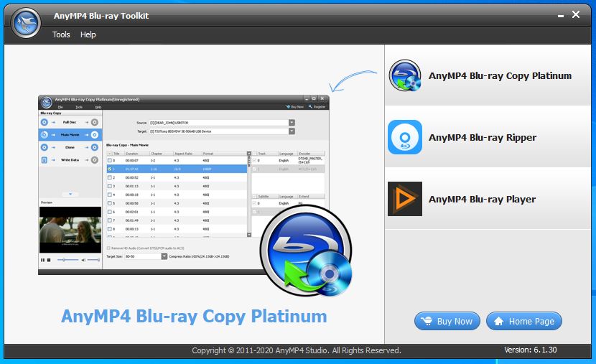Screen dimensions: 596x364
Task: Click the Blu-ray Ripper blue icon
Action: (405, 137)
